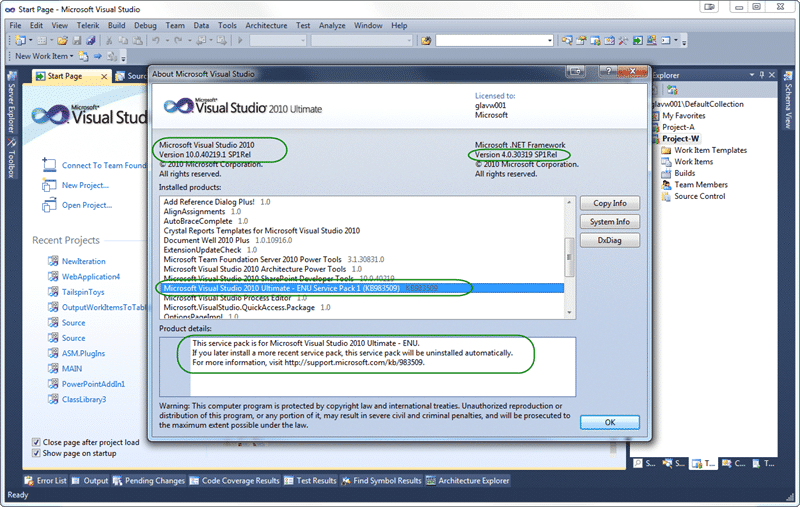Click the Help question mark on About dialog
The image size is (800, 507).
[x=608, y=71]
